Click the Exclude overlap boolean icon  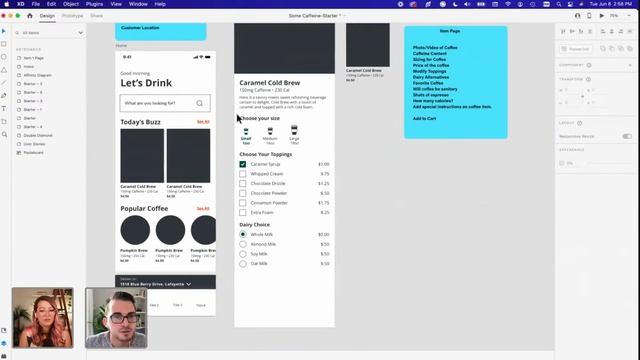tap(630, 49)
